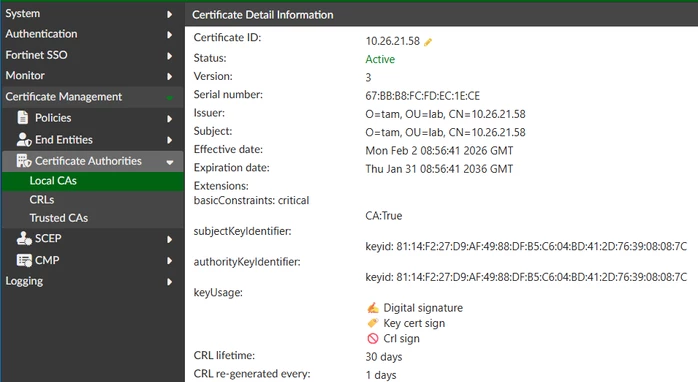The image size is (698, 382).
Task: Expand the Authentication menu arrow
Action: [x=169, y=35]
